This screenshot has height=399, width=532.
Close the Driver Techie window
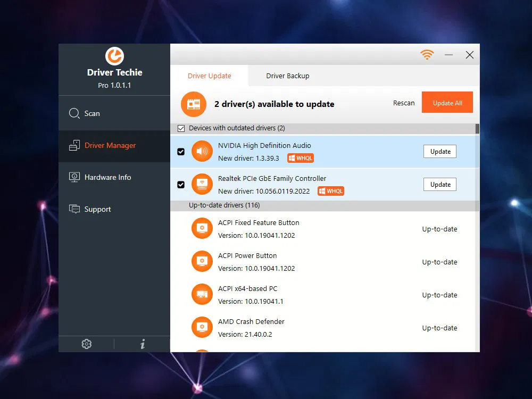470,55
